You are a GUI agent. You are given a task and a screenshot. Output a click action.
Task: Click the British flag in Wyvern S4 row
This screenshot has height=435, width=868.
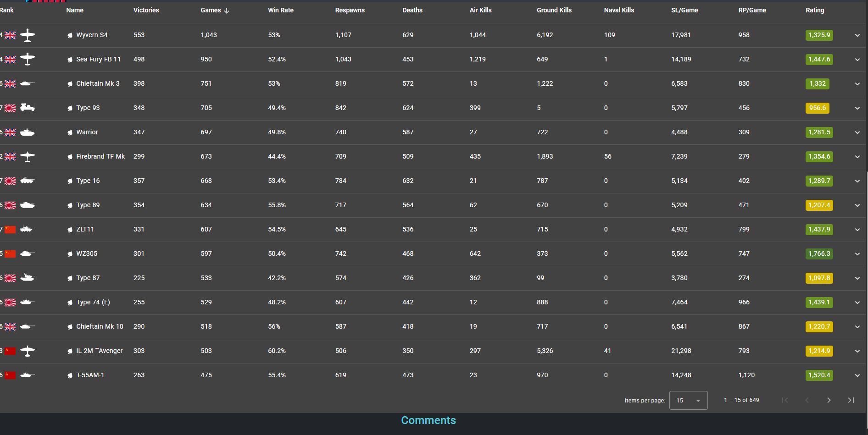coord(10,35)
